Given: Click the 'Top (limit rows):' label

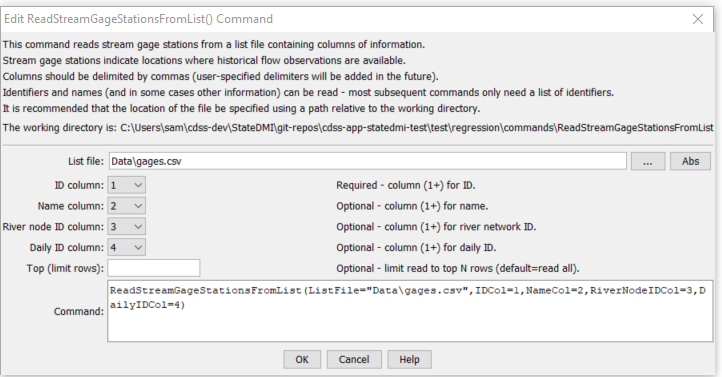Looking at the screenshot, I should coord(65,268).
